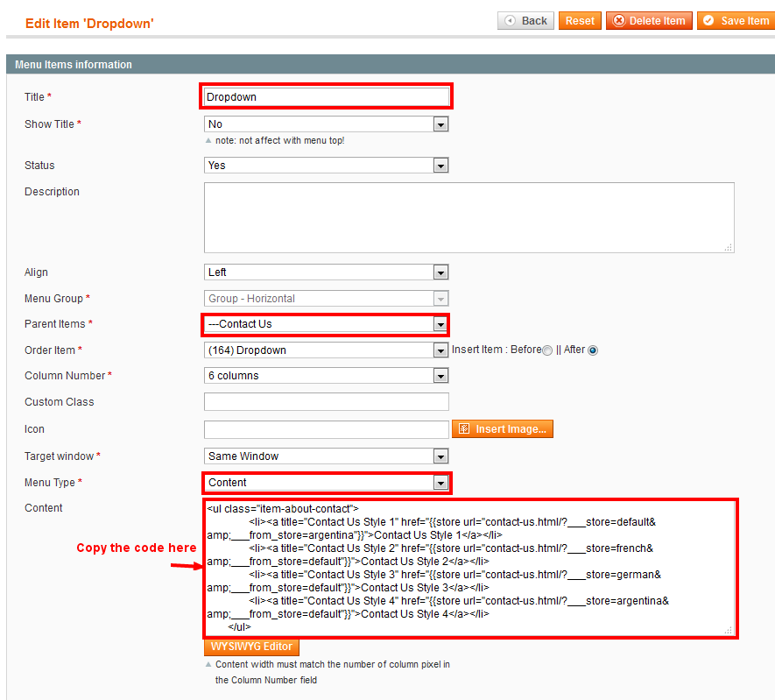This screenshot has width=775, height=700.
Task: Open the Align dropdown
Action: [327, 272]
